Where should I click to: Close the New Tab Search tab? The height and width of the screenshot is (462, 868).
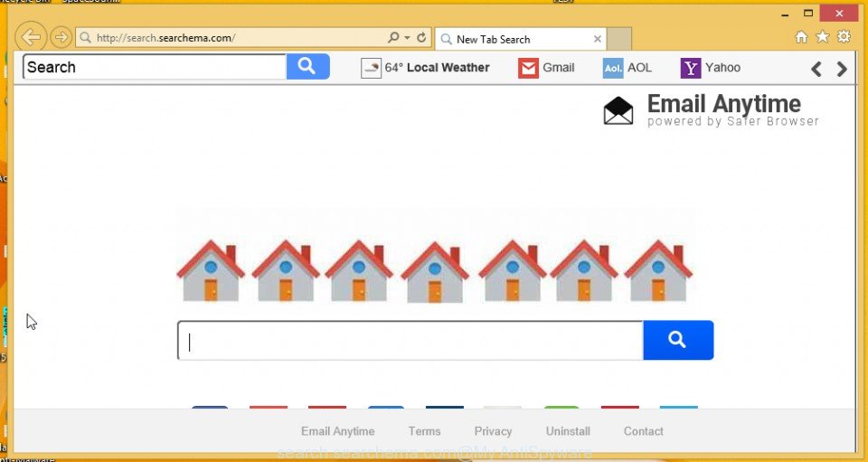(598, 39)
